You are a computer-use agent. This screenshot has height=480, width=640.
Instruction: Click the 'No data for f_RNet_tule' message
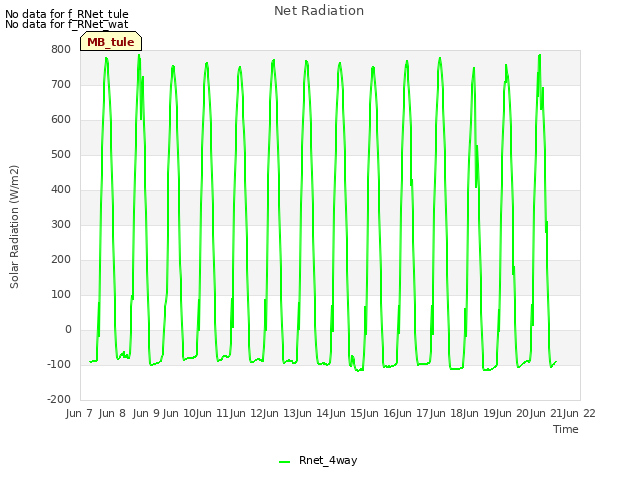tap(67, 14)
